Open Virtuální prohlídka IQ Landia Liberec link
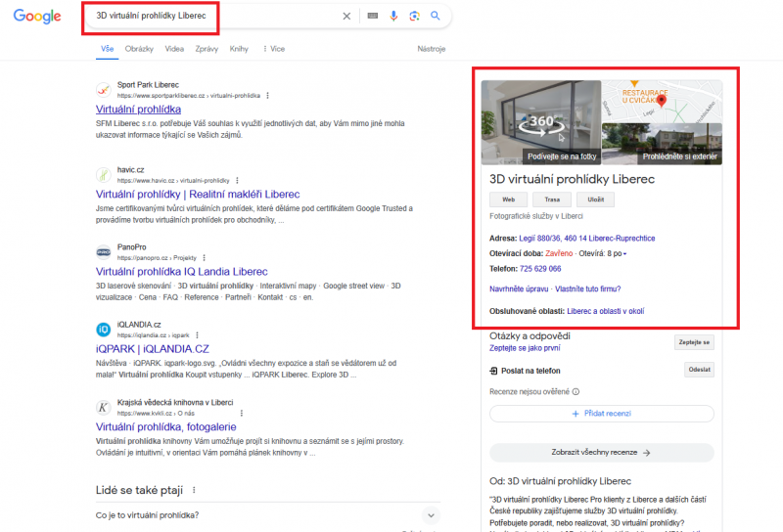 point(182,272)
